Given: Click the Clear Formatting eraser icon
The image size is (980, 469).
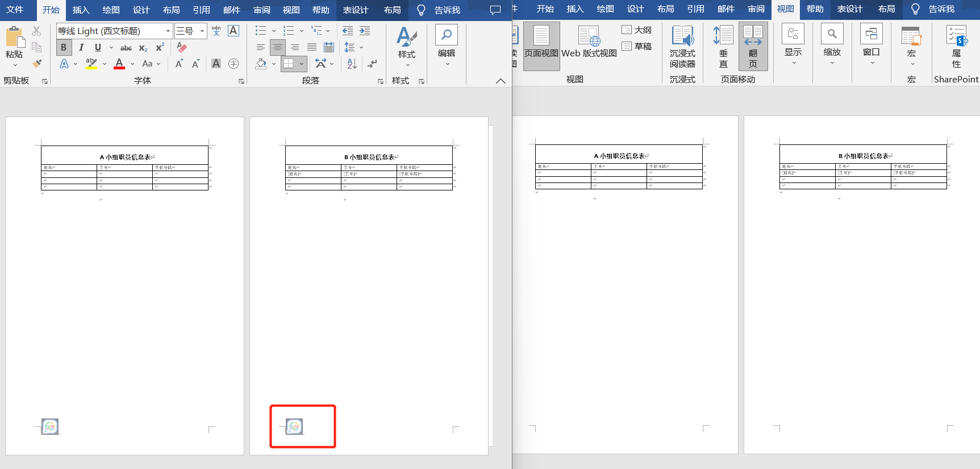Looking at the screenshot, I should pos(182,47).
